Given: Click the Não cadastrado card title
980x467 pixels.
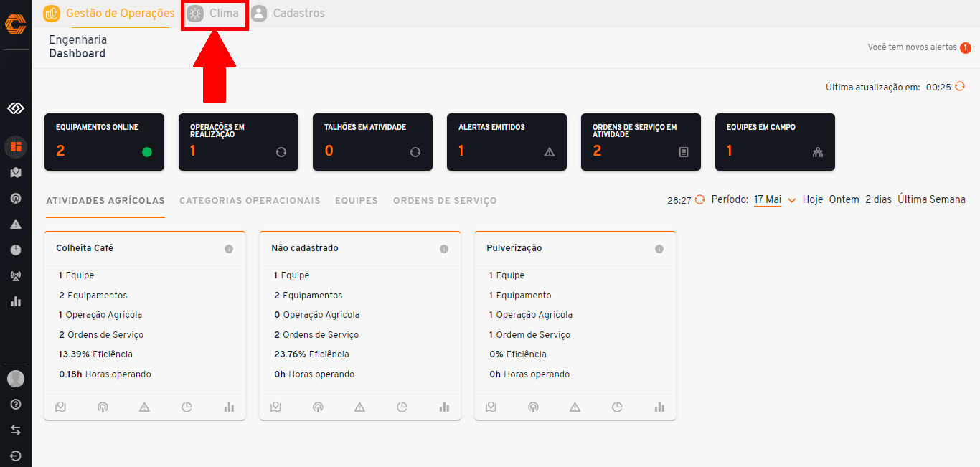Looking at the screenshot, I should coord(305,248).
